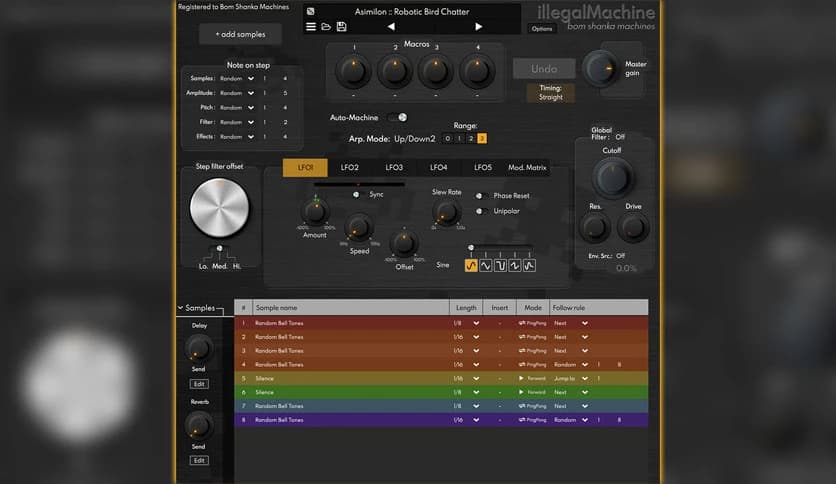
Task: Click the LFO waveform shape slider
Action: click(500, 248)
